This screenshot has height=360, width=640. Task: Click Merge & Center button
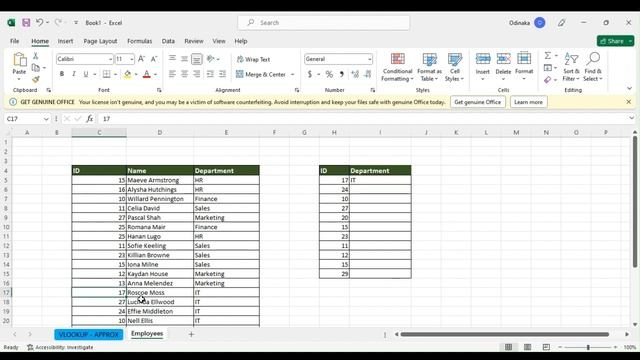[x=260, y=74]
